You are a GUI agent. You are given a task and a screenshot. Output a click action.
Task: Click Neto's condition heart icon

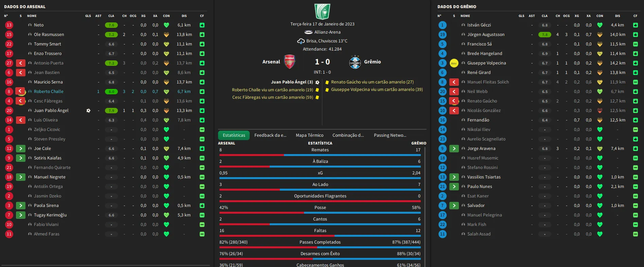coord(166,25)
